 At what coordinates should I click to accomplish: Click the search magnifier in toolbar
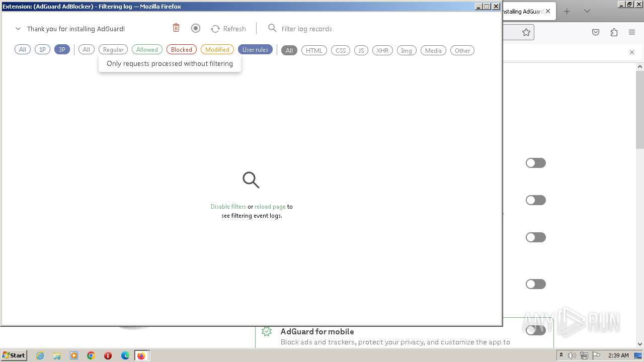[x=272, y=28]
